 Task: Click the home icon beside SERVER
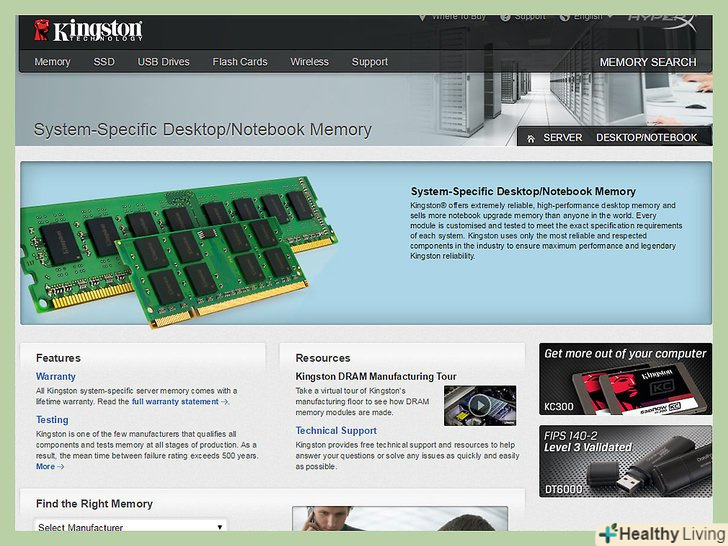[531, 138]
